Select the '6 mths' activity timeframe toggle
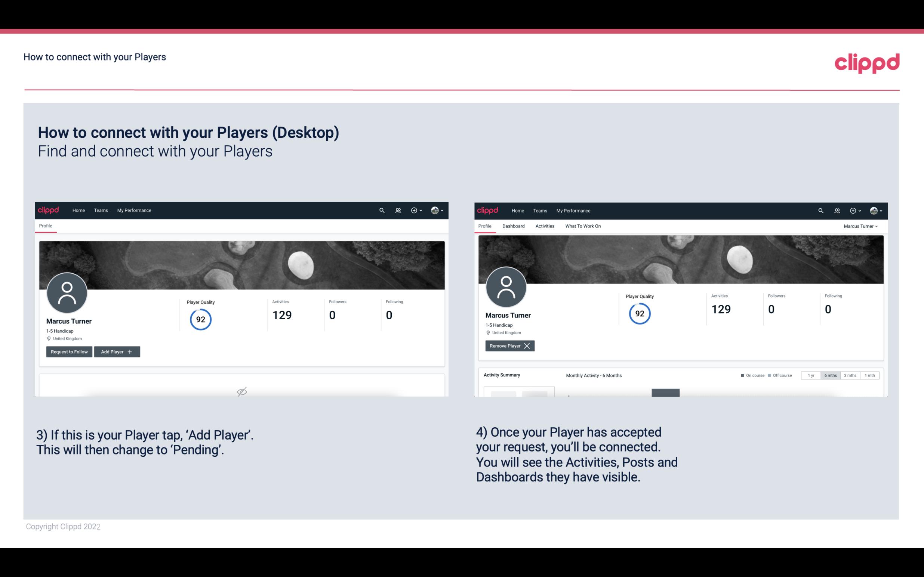This screenshot has height=577, width=924. (830, 375)
